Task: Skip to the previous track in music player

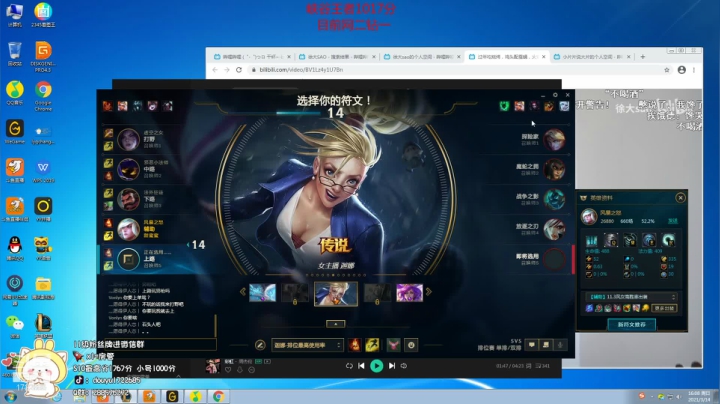Action: click(x=361, y=366)
